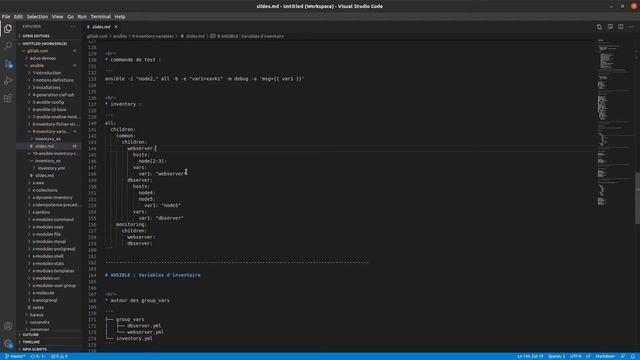Open feedback icon in status bar
The width and height of the screenshot is (640, 360).
pyautogui.click(x=623, y=356)
